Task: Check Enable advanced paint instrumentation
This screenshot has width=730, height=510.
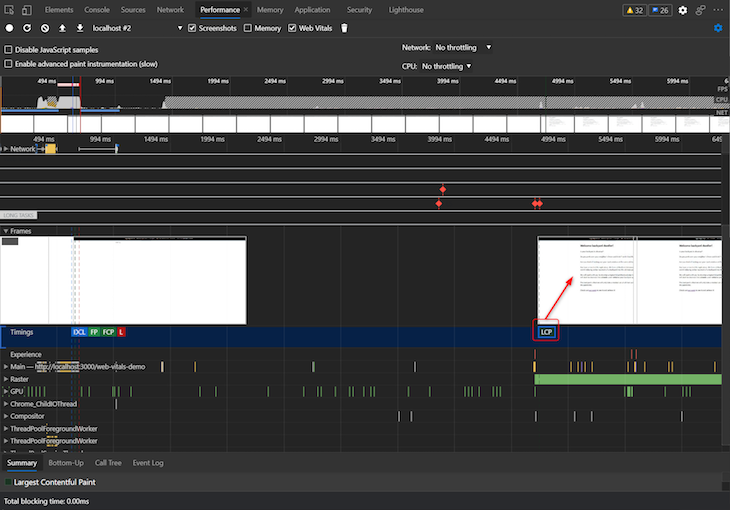Action: point(8,64)
